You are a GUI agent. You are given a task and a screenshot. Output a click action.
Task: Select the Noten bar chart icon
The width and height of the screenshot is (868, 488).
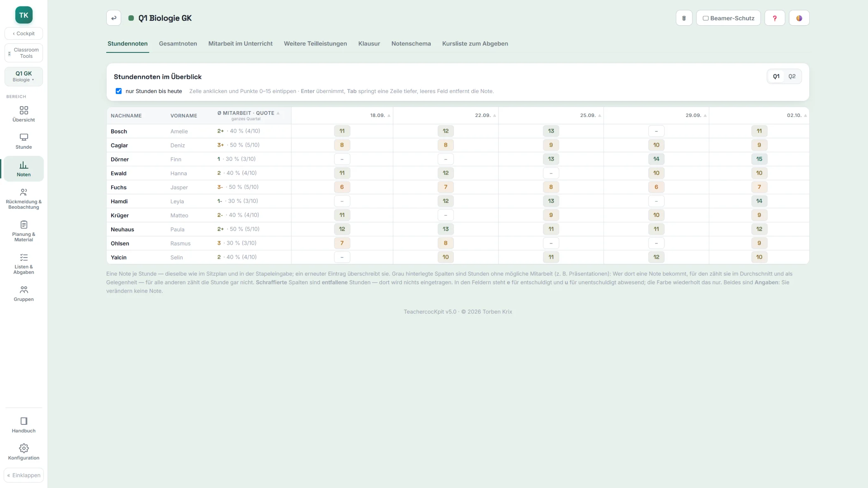pos(24,165)
